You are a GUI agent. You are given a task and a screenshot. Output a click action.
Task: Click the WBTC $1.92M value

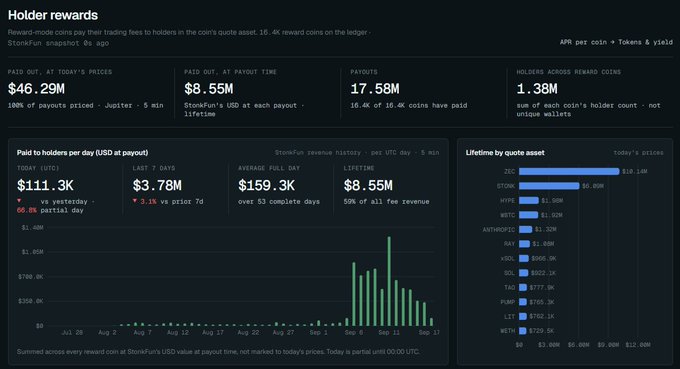[x=552, y=215]
